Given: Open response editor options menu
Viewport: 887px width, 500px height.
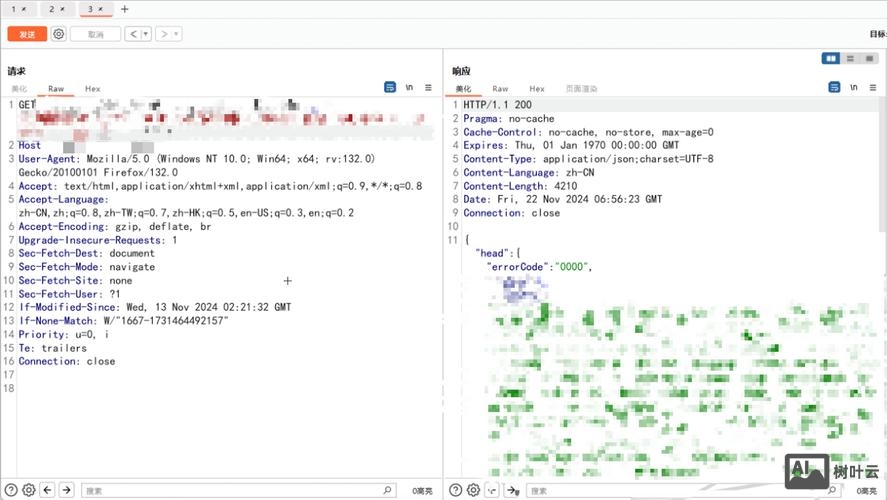Looking at the screenshot, I should [873, 88].
